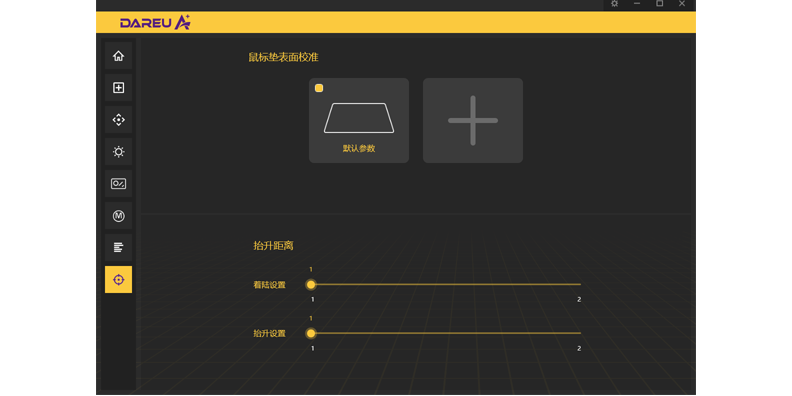Viewport: 792px width, 396px height.
Task: Add a new mousepad surface with plus card
Action: click(473, 120)
